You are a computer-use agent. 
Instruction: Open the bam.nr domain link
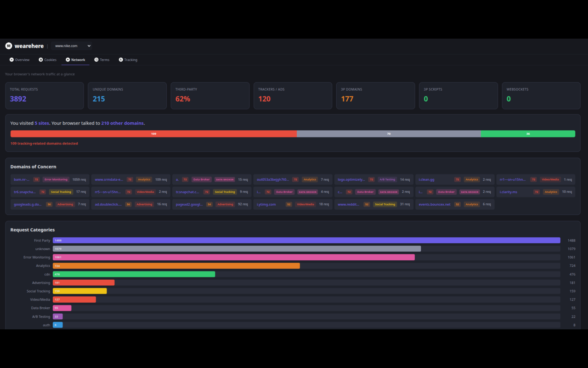click(22, 179)
